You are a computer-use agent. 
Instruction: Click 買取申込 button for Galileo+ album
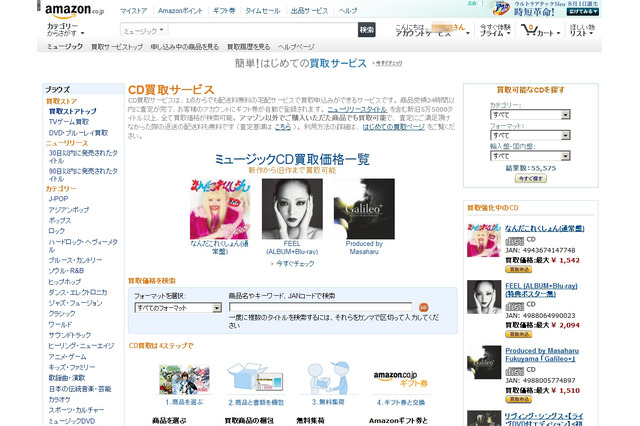point(518,399)
